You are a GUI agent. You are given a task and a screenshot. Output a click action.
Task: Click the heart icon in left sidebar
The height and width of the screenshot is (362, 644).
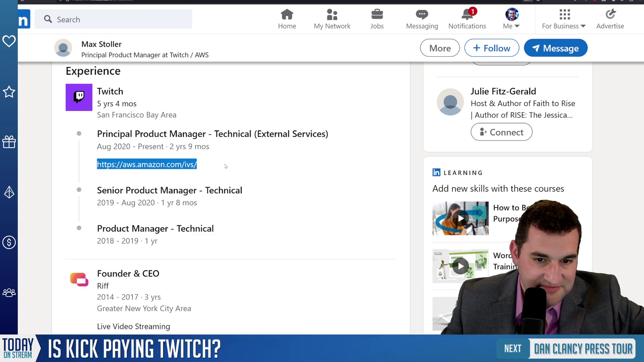[x=9, y=41]
